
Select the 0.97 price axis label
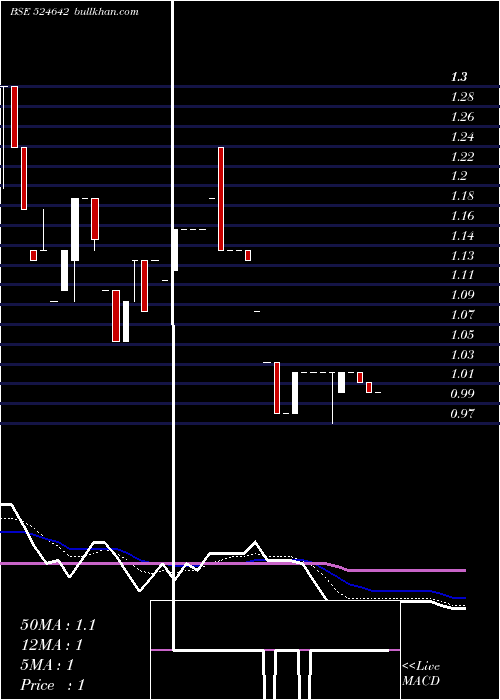462,414
